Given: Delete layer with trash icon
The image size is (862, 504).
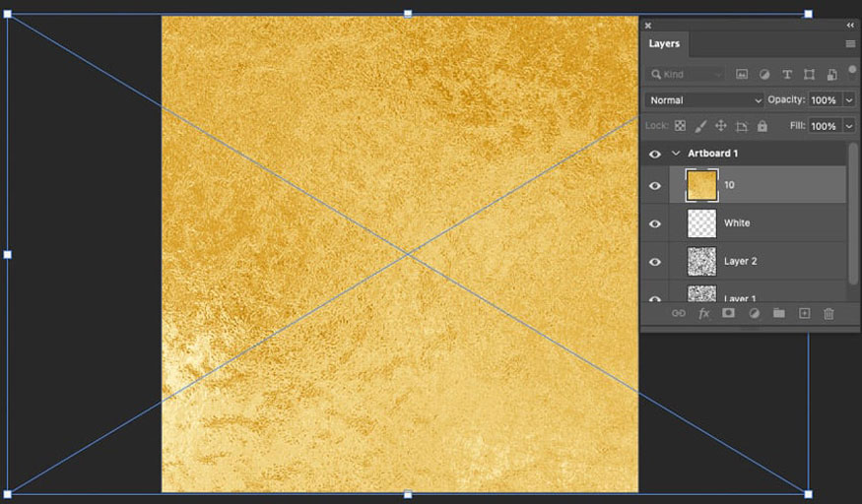Looking at the screenshot, I should pyautogui.click(x=829, y=313).
